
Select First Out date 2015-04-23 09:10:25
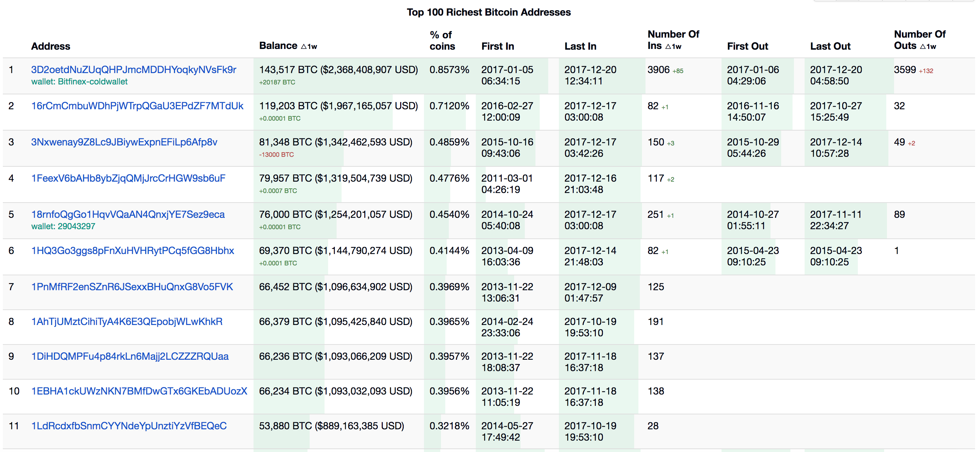[753, 256]
